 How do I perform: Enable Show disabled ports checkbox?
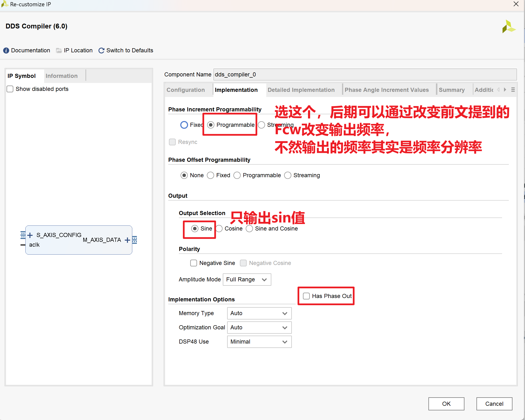(10, 89)
